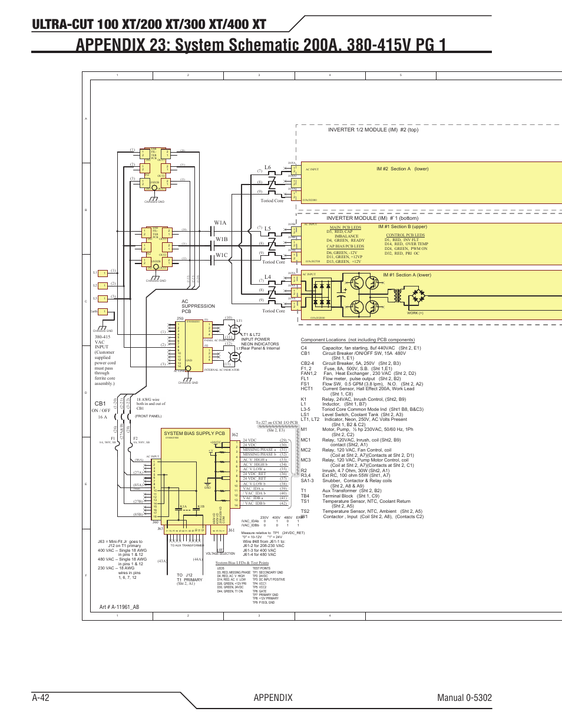This screenshot has height=728, width=562.
Task: Click the 'MAIN PCB LEDS' heading
Action: pos(345,228)
